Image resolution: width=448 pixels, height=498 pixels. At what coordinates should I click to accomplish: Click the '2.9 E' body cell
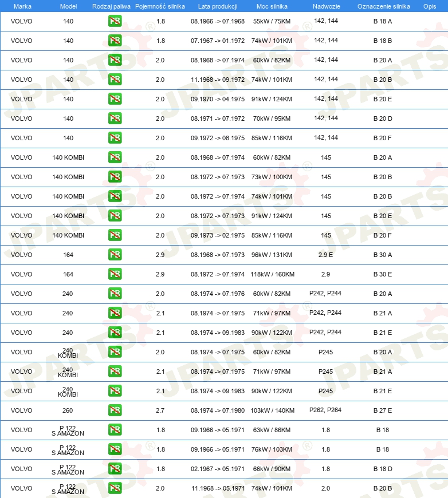[325, 255]
